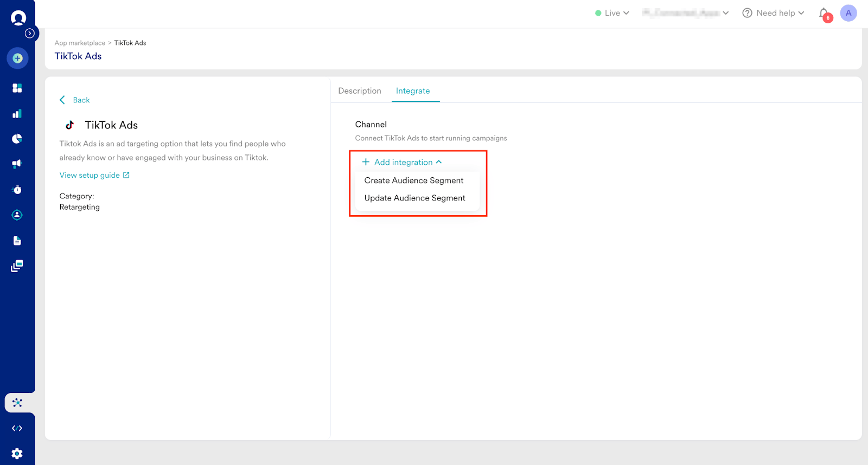
Task: Click the blue plus create button in sidebar
Action: tap(17, 58)
